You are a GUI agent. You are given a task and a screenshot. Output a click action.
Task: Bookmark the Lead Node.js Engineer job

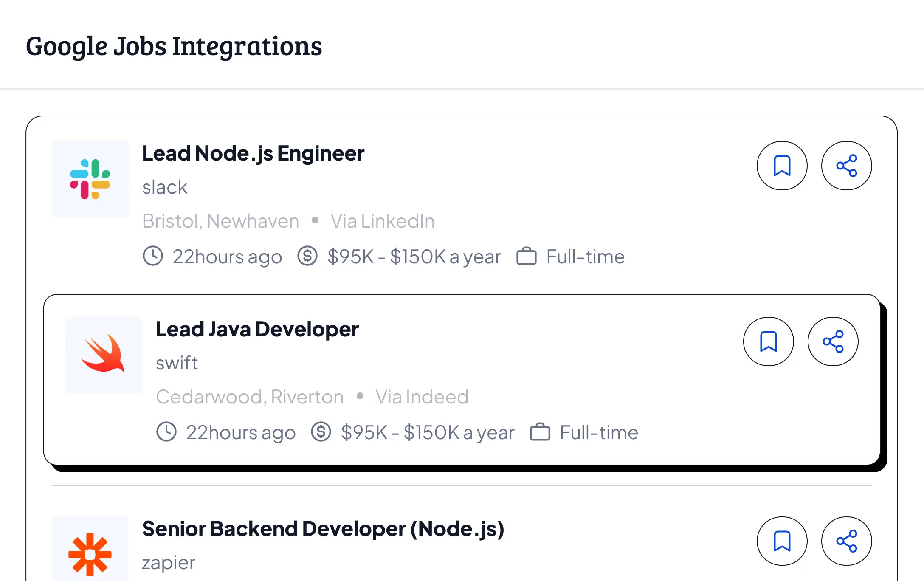point(782,166)
